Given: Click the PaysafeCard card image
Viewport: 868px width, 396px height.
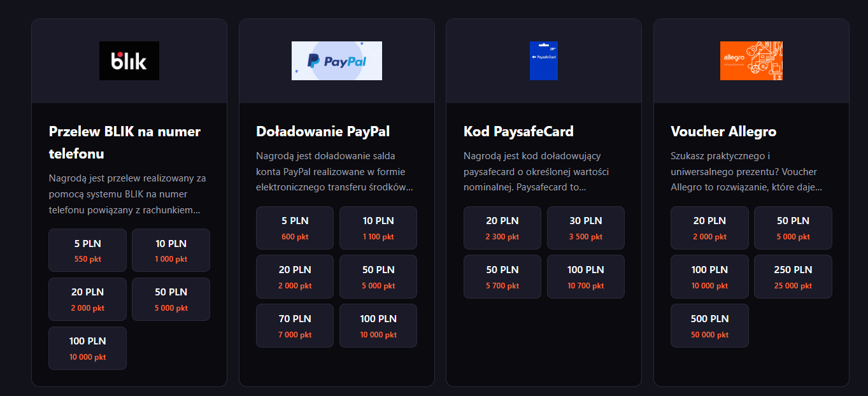Looking at the screenshot, I should coord(543,61).
